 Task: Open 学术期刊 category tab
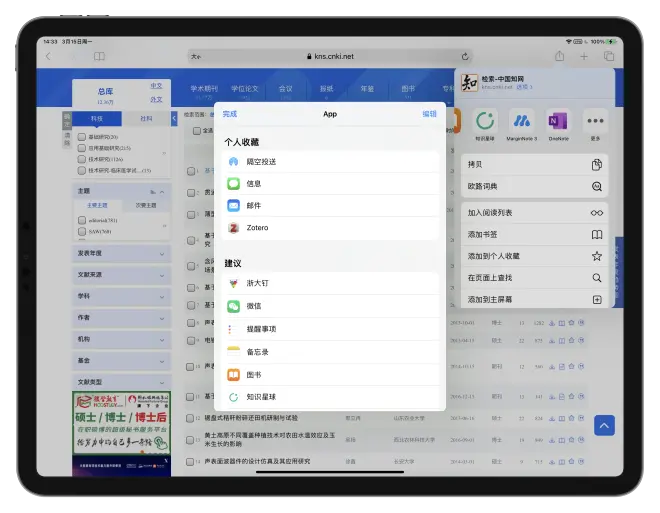[204, 89]
